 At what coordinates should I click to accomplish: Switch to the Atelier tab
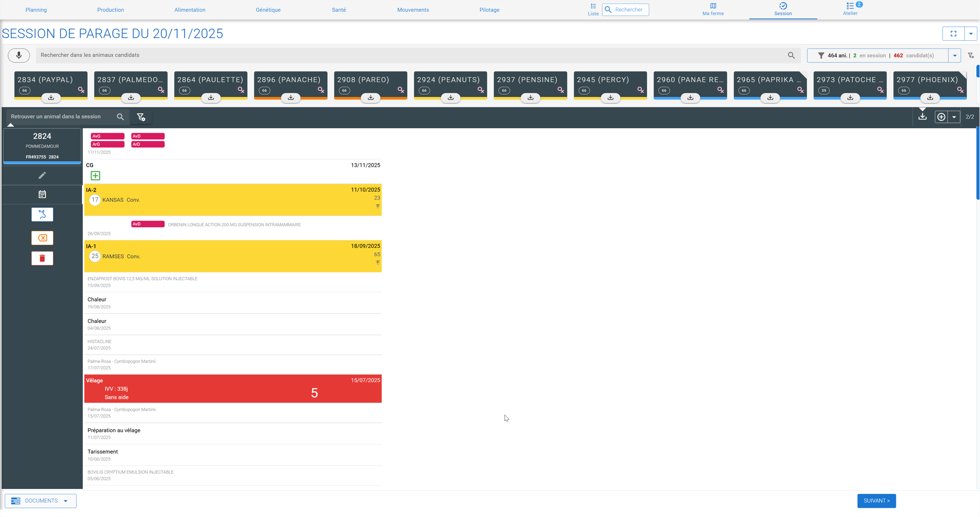(850, 9)
